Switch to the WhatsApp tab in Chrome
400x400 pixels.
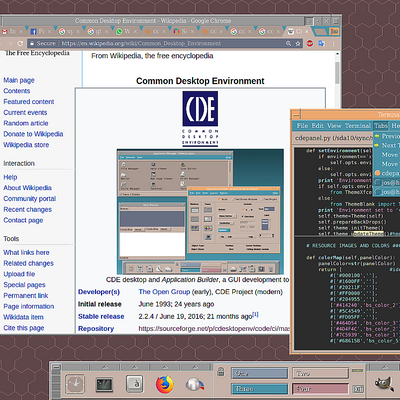click(x=127, y=31)
